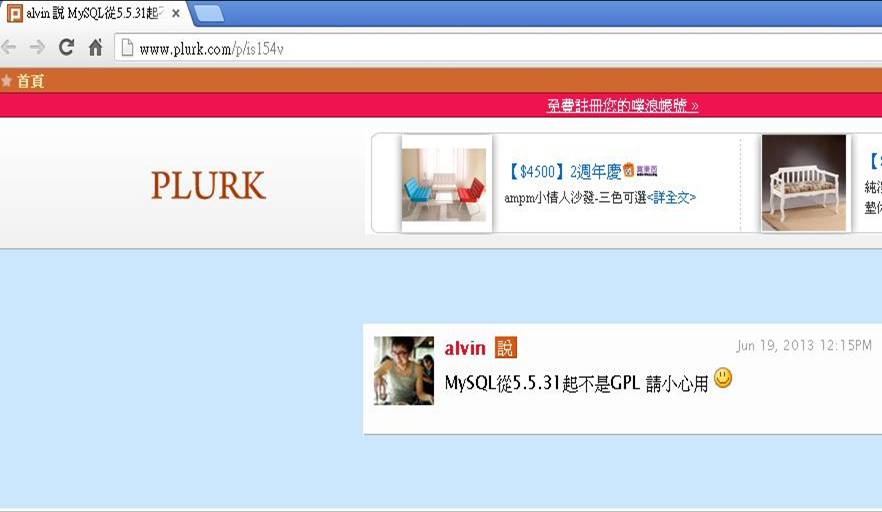The image size is (882, 512).
Task: Click the www.plurk.com address bar field
Action: [498, 48]
